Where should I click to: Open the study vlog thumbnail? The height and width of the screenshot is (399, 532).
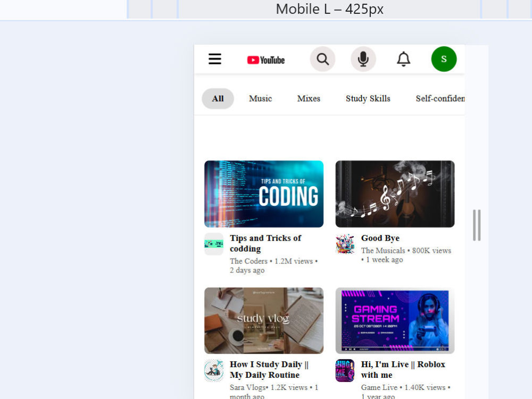pos(264,321)
